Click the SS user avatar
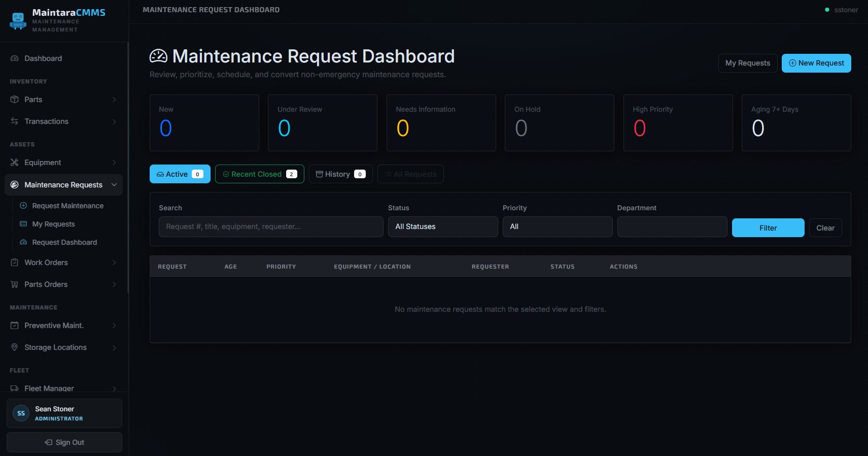 coord(21,413)
